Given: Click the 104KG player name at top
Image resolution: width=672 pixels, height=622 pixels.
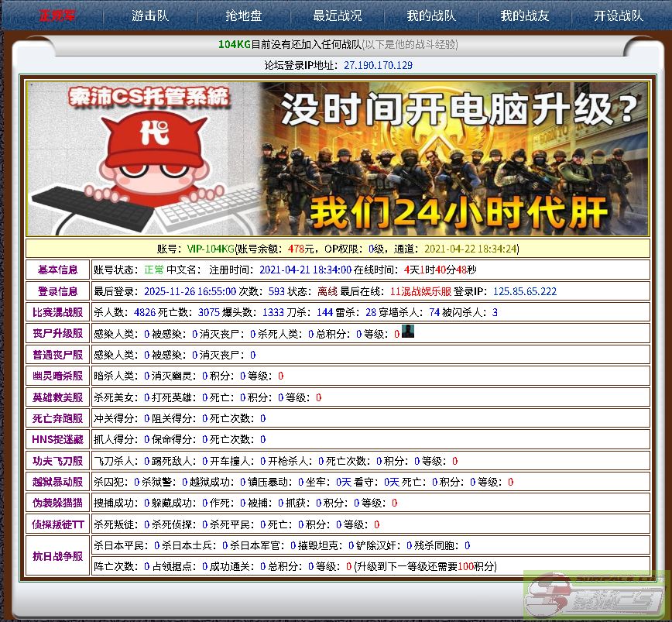Looking at the screenshot, I should (234, 45).
